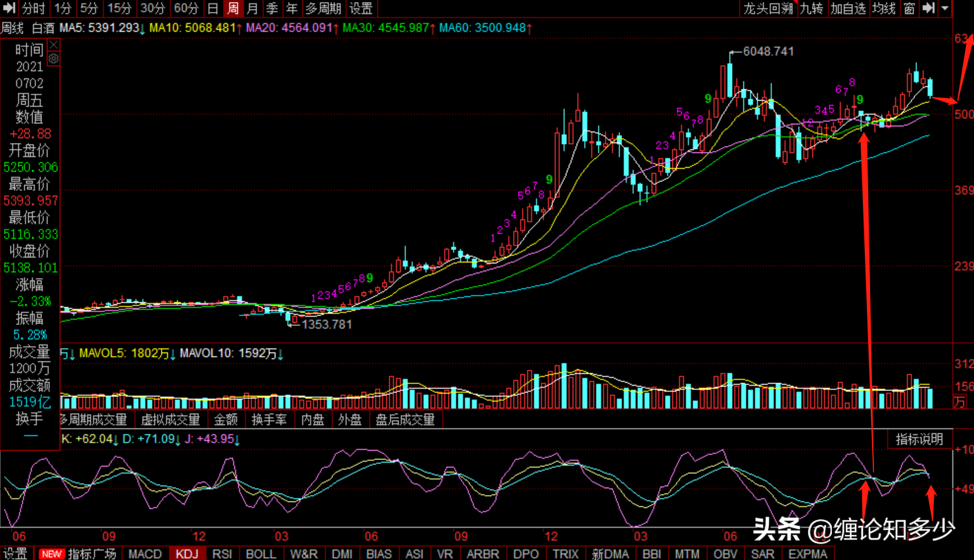The height and width of the screenshot is (560, 974).
Task: Switch to the 分时 intraday chart
Action: [34, 8]
